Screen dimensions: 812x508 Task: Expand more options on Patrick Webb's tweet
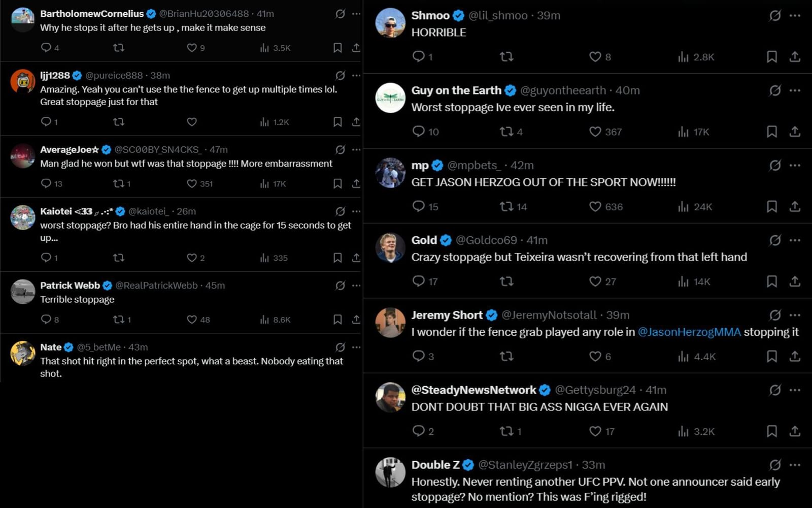[356, 285]
